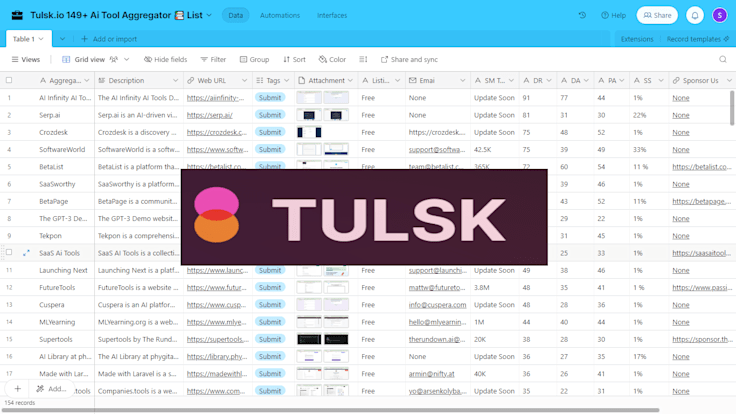Switch to the Data tab
This screenshot has width=736, height=414.
[236, 15]
